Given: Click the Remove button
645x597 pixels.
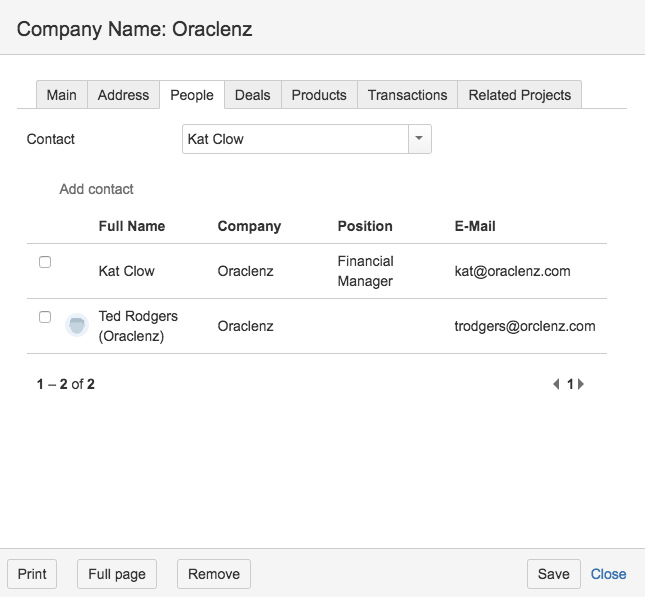Looking at the screenshot, I should 213,574.
